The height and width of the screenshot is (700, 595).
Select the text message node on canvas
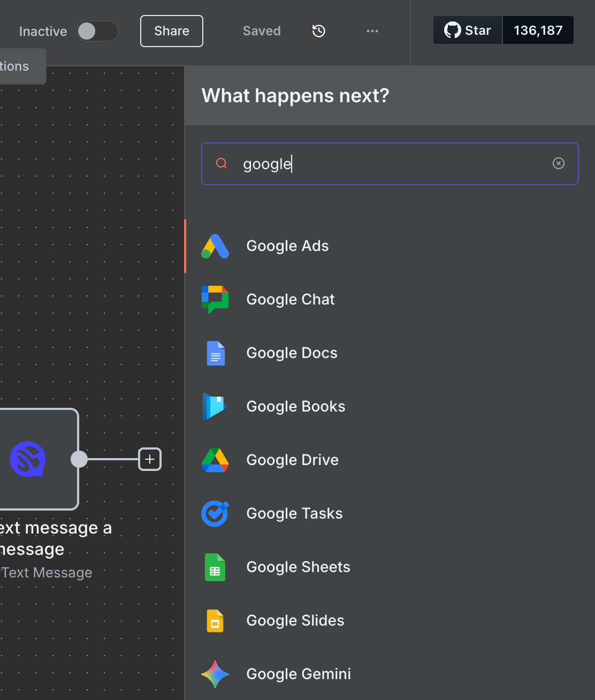(39, 459)
